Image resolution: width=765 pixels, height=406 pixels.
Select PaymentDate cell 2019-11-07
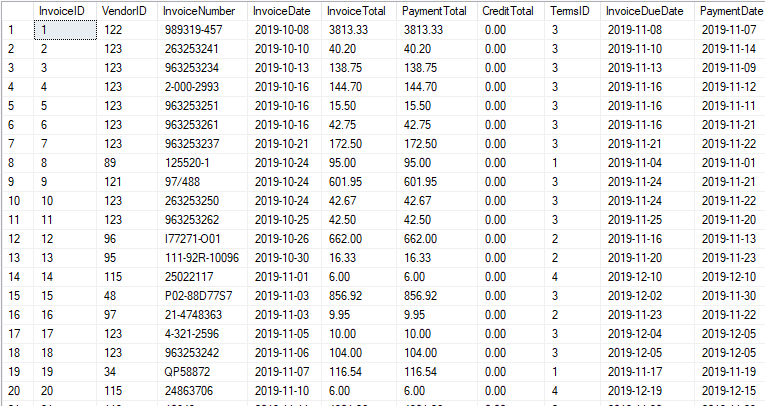coord(729,30)
